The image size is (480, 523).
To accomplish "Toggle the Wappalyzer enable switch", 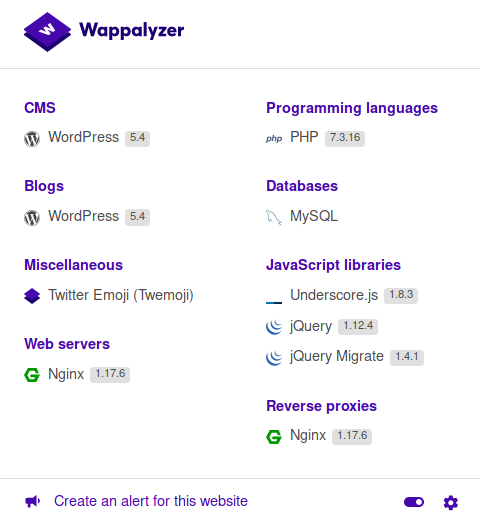I will [414, 502].
